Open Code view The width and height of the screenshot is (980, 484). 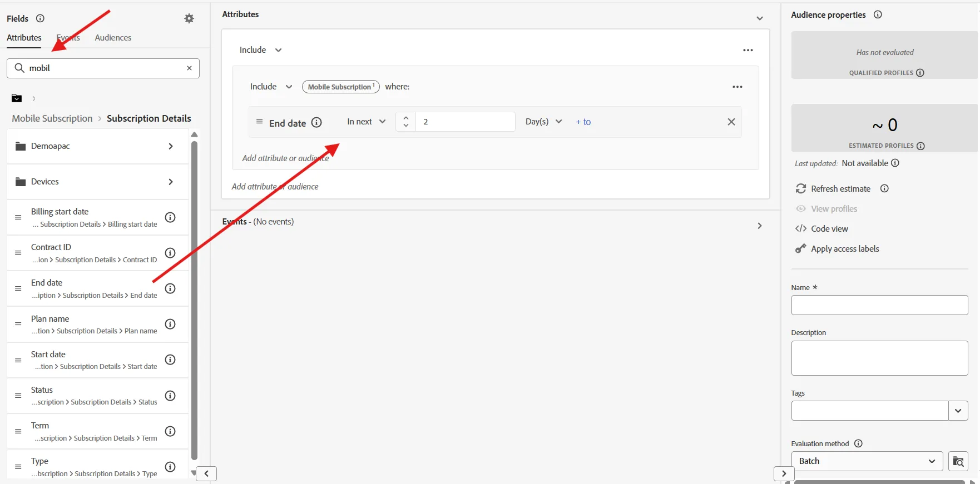[x=821, y=229]
